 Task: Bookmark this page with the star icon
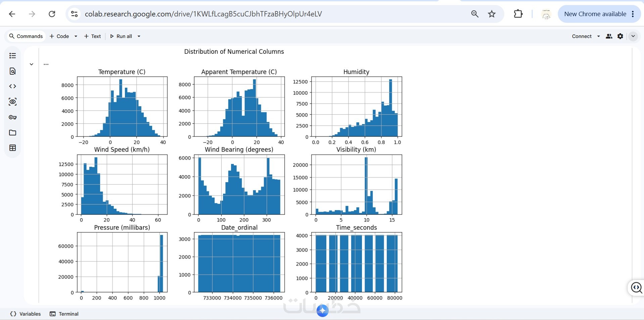coord(492,14)
